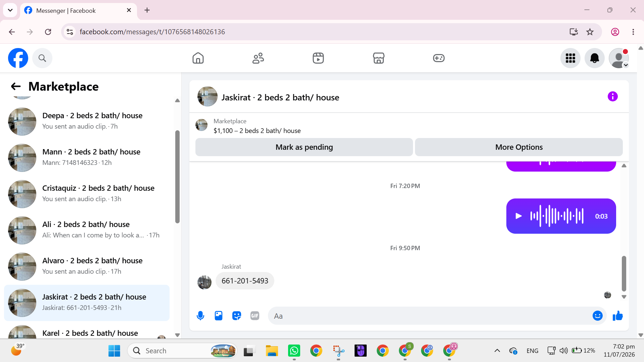The height and width of the screenshot is (362, 644).
Task: Open the Facebook logo home link
Action: pos(18,58)
